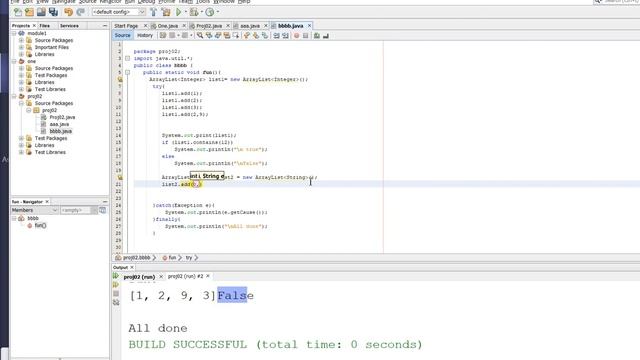Switch to the Services tab
Image resolution: width=640 pixels, height=360 pixels.
[x=69, y=26]
